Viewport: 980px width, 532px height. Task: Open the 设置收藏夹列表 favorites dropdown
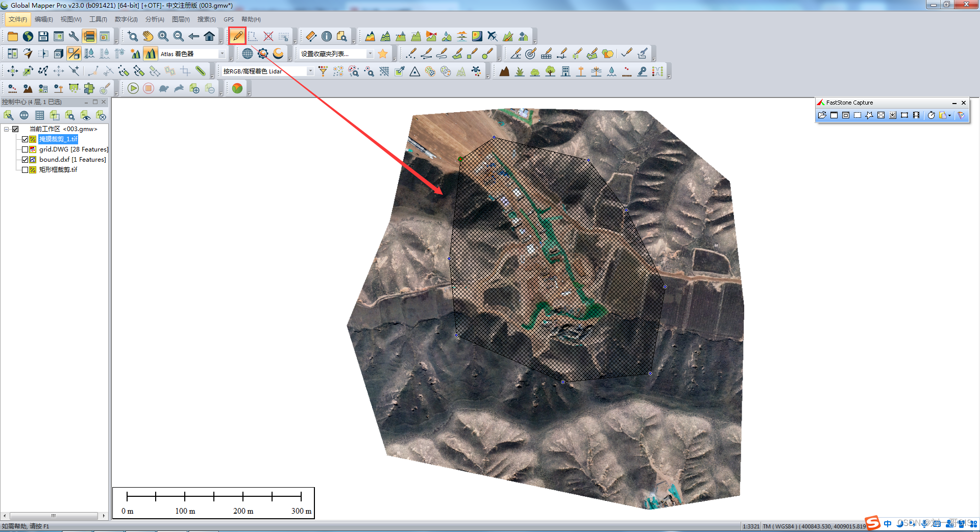370,54
